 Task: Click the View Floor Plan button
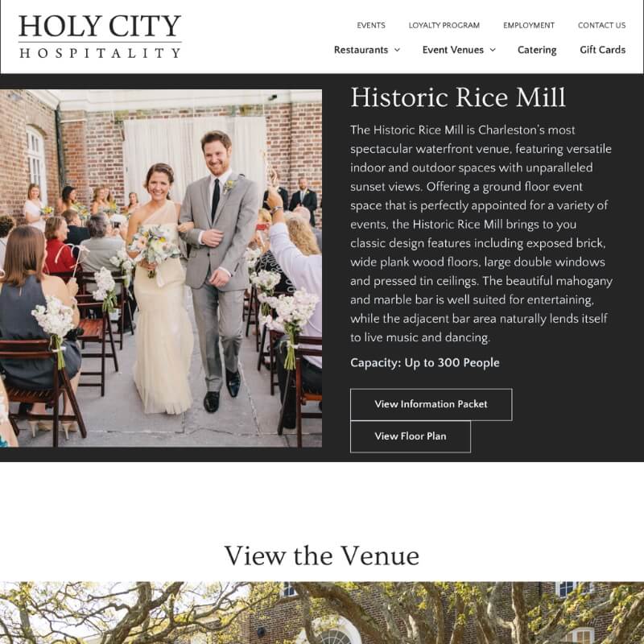[x=411, y=436]
